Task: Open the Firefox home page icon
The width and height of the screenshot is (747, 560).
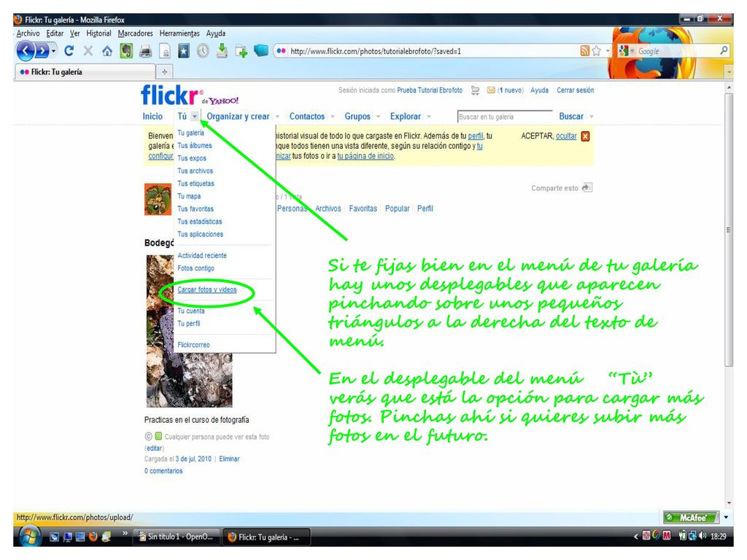Action: pyautogui.click(x=107, y=51)
